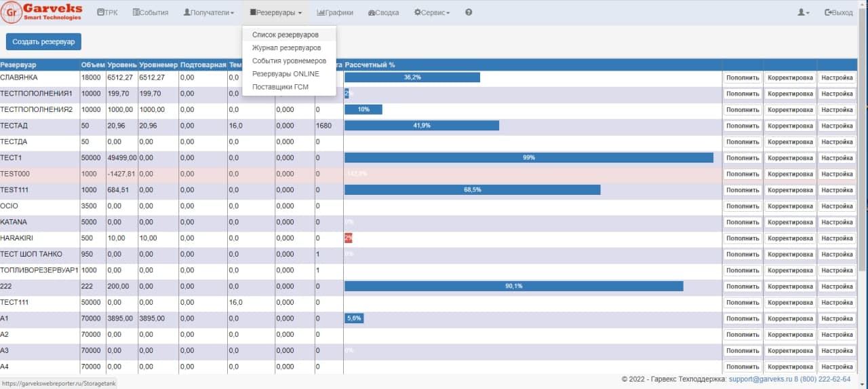
Task: Click the help question mark icon
Action: click(469, 13)
